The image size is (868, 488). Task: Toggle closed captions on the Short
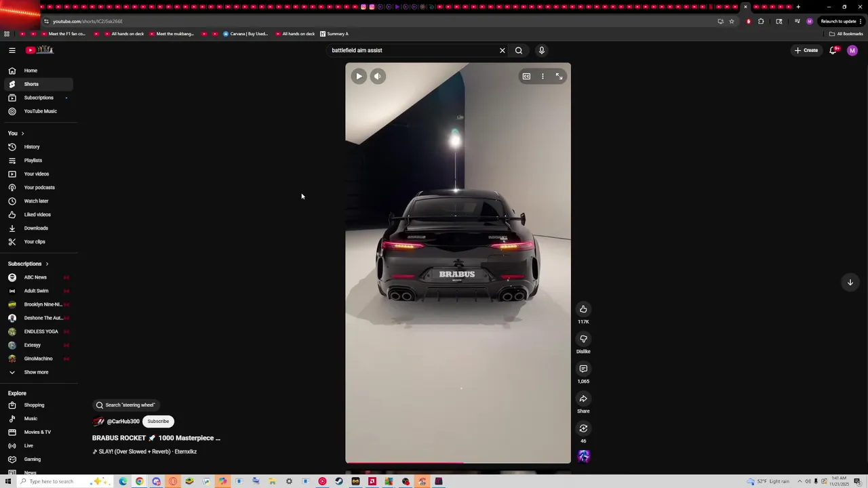point(526,77)
